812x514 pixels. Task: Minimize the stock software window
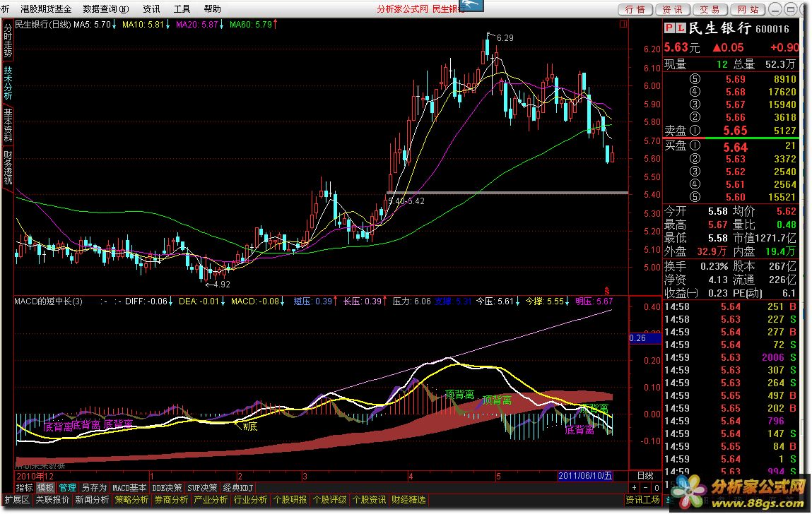[x=775, y=9]
